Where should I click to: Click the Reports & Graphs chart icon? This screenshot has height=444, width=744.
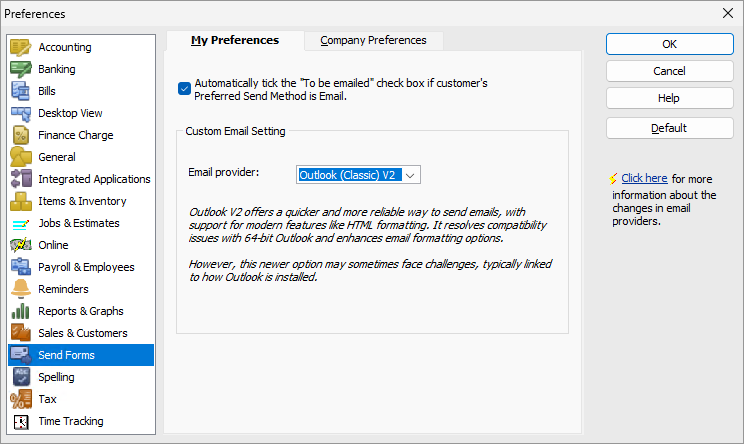[21, 311]
